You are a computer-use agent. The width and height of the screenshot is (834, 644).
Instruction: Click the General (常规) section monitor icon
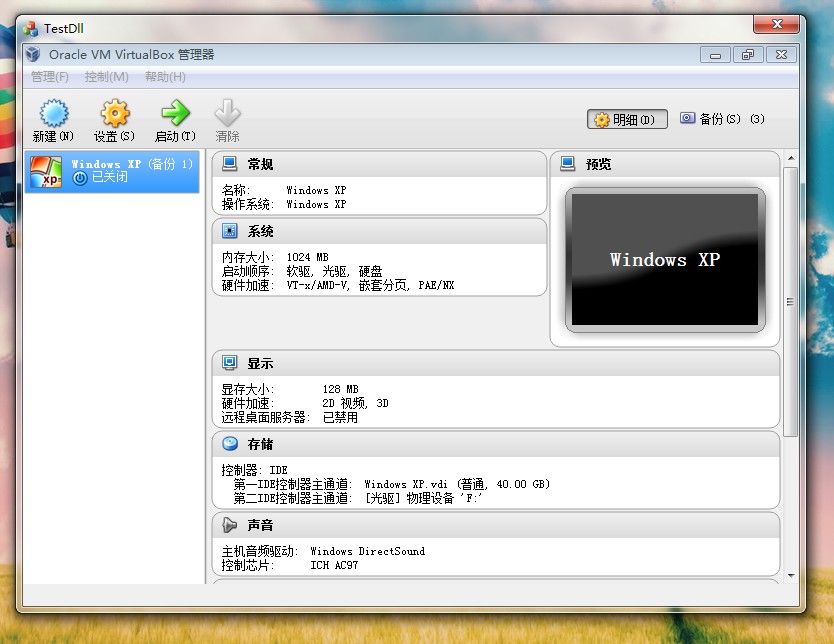pos(230,163)
